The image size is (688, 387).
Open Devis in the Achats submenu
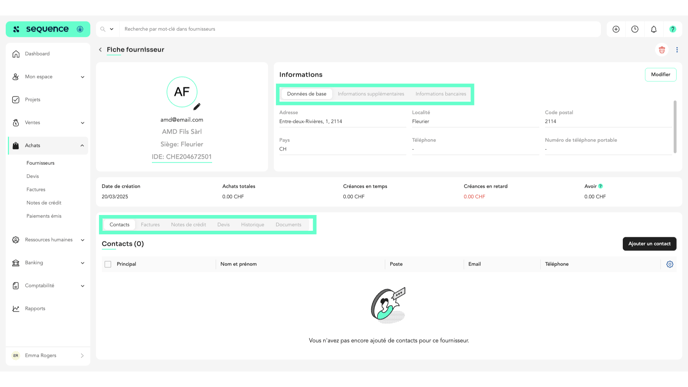point(32,176)
